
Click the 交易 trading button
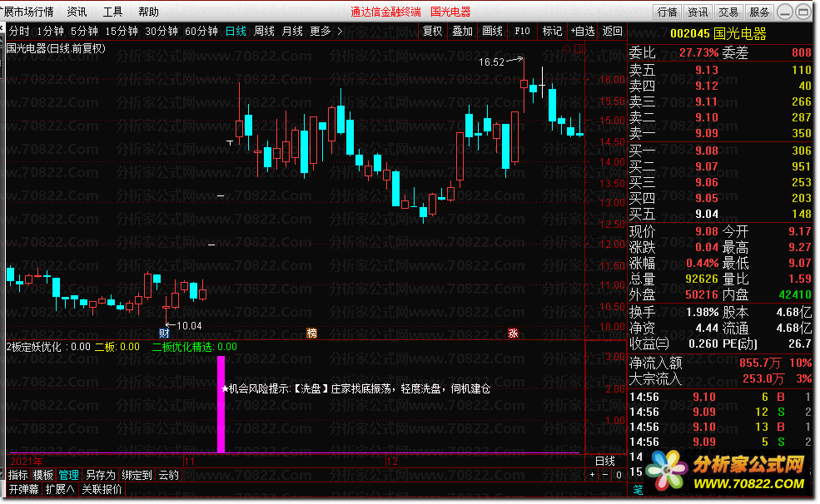(728, 12)
